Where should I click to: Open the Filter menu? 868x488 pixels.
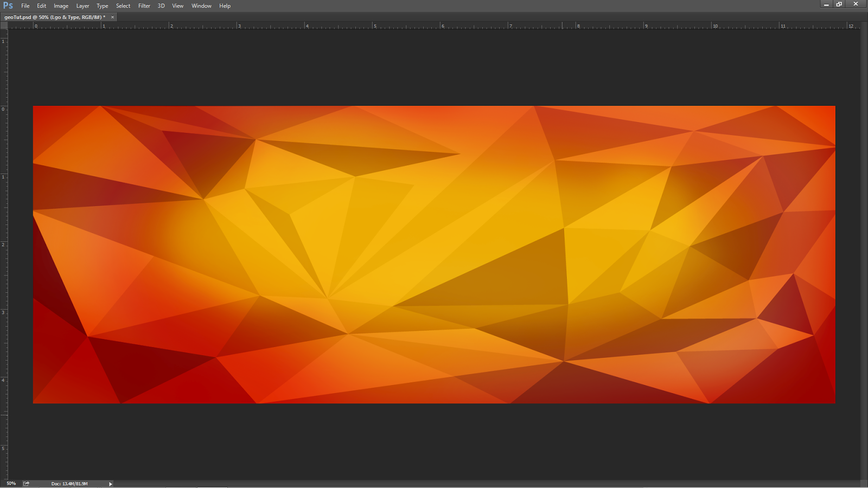click(144, 5)
